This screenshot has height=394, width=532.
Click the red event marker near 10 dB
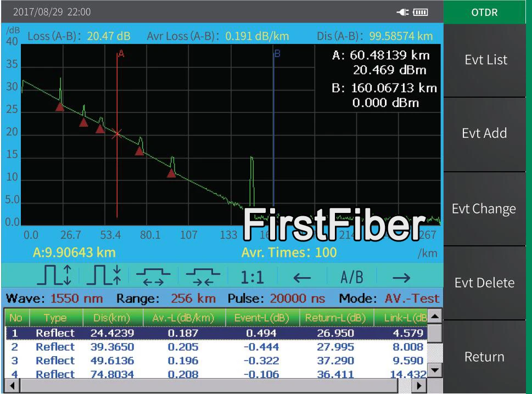[x=171, y=173]
